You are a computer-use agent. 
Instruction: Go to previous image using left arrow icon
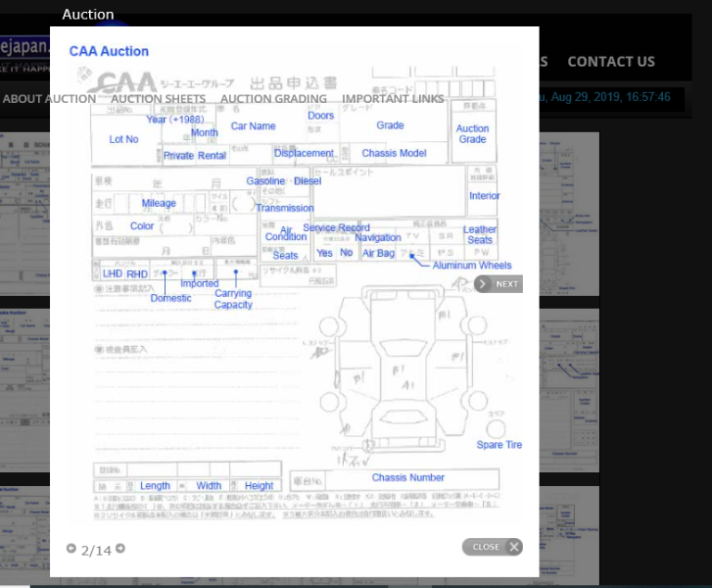(x=71, y=548)
